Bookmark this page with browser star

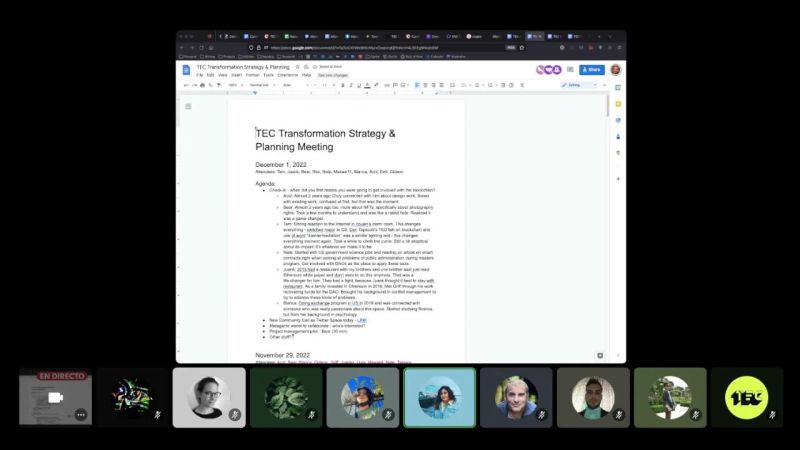point(522,47)
